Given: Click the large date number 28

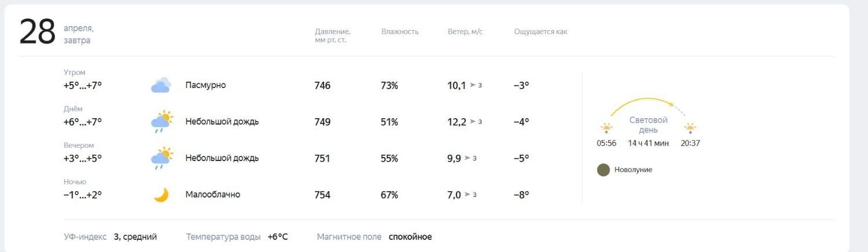Looking at the screenshot, I should pyautogui.click(x=37, y=32).
